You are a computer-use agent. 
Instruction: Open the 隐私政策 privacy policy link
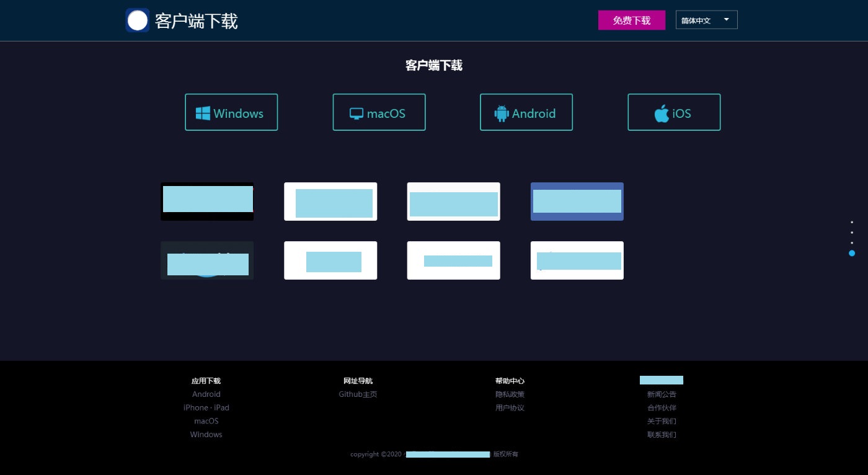[x=510, y=394]
